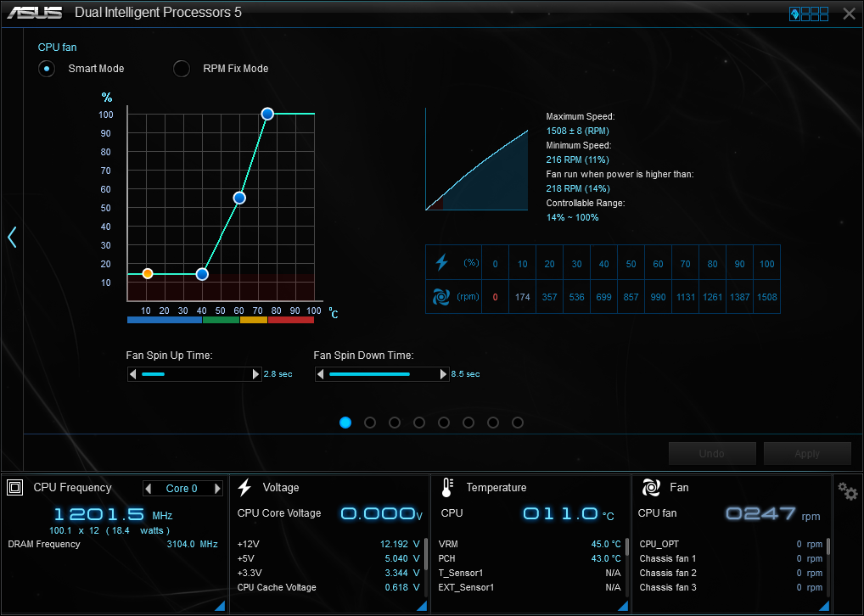Click the 12.192 V reading for +12V
The height and width of the screenshot is (616, 864).
click(x=400, y=545)
